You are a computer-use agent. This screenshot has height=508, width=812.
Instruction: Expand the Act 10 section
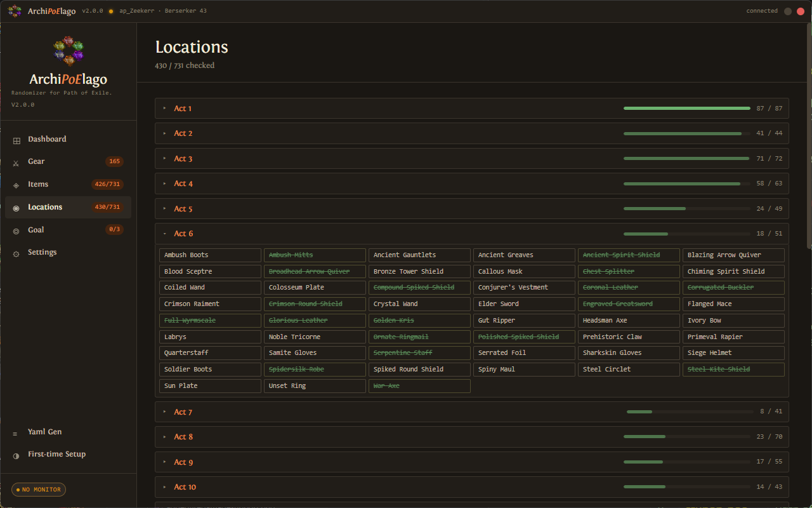tap(471, 487)
